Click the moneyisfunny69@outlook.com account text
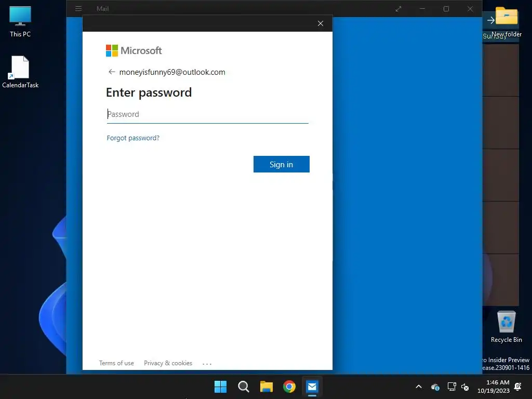The height and width of the screenshot is (399, 532). click(172, 72)
